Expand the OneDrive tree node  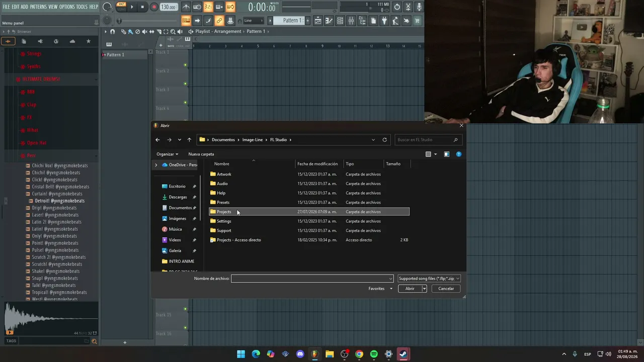point(156,165)
